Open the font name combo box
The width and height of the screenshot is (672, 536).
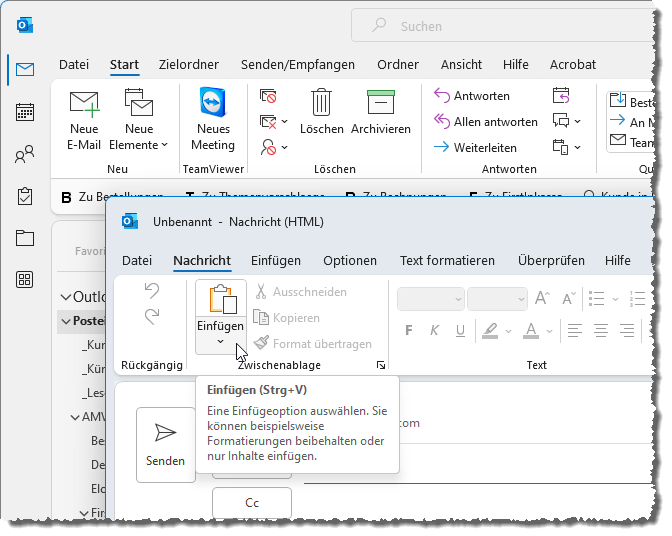(431, 299)
